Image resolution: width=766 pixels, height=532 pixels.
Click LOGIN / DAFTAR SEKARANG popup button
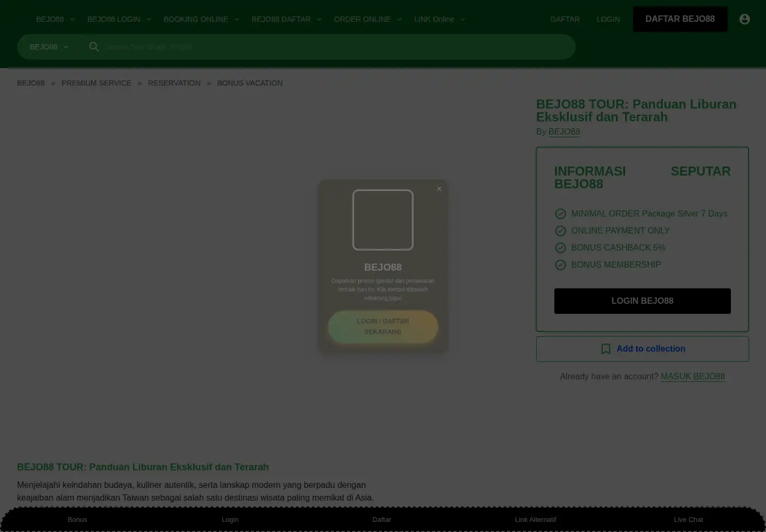(x=383, y=327)
